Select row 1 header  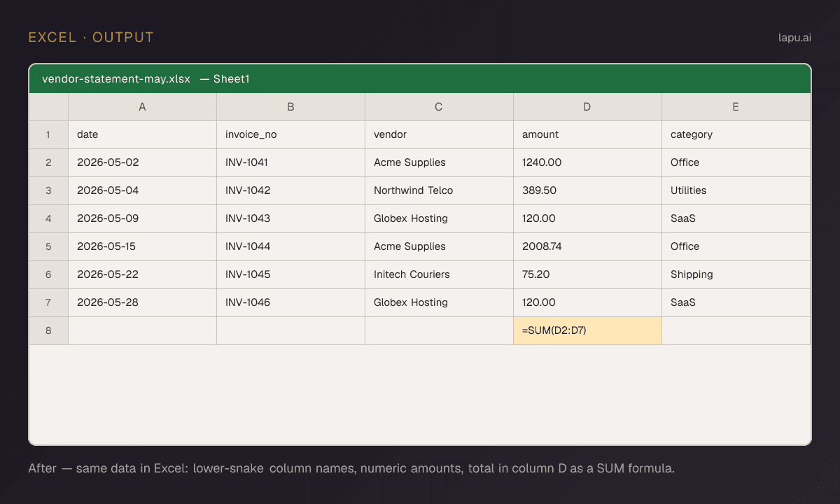[x=49, y=135]
